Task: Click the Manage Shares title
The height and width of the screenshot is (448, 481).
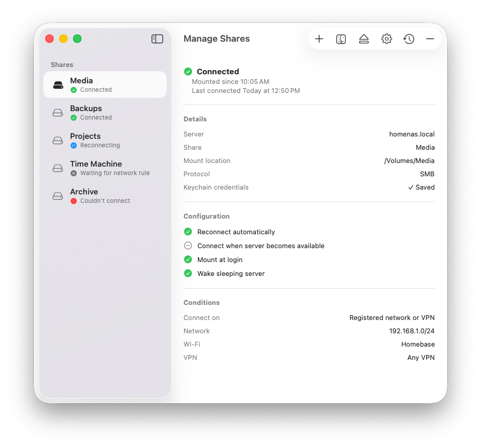Action: [x=217, y=39]
